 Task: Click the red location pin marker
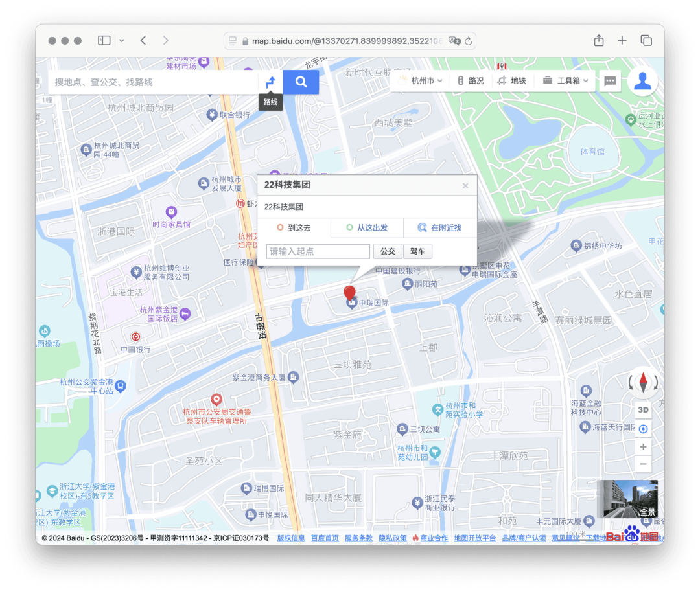point(349,293)
